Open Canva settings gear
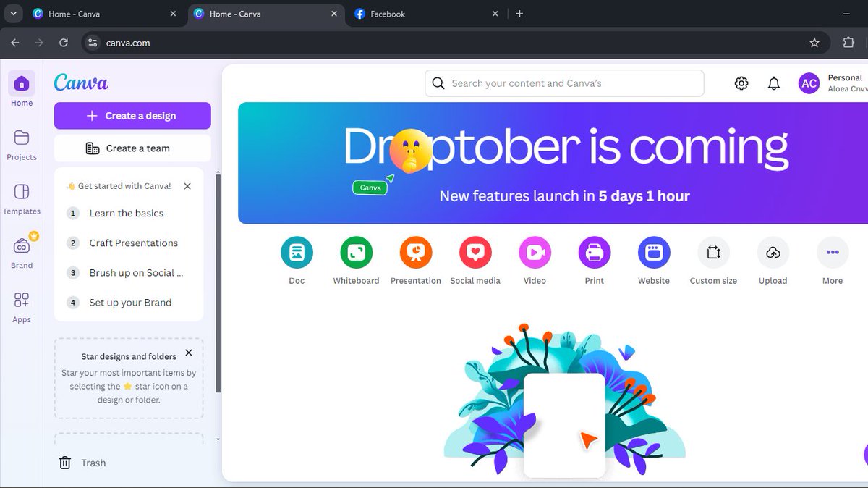 click(x=741, y=83)
